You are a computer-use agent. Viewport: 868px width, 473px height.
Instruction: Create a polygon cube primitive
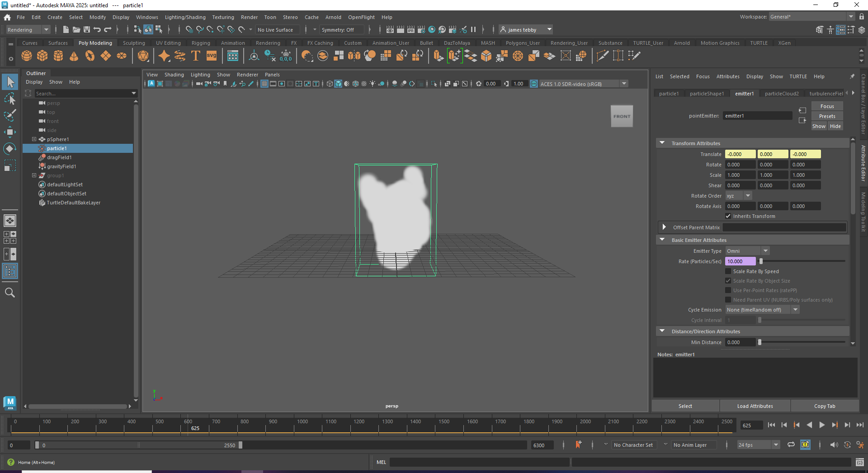(42, 55)
